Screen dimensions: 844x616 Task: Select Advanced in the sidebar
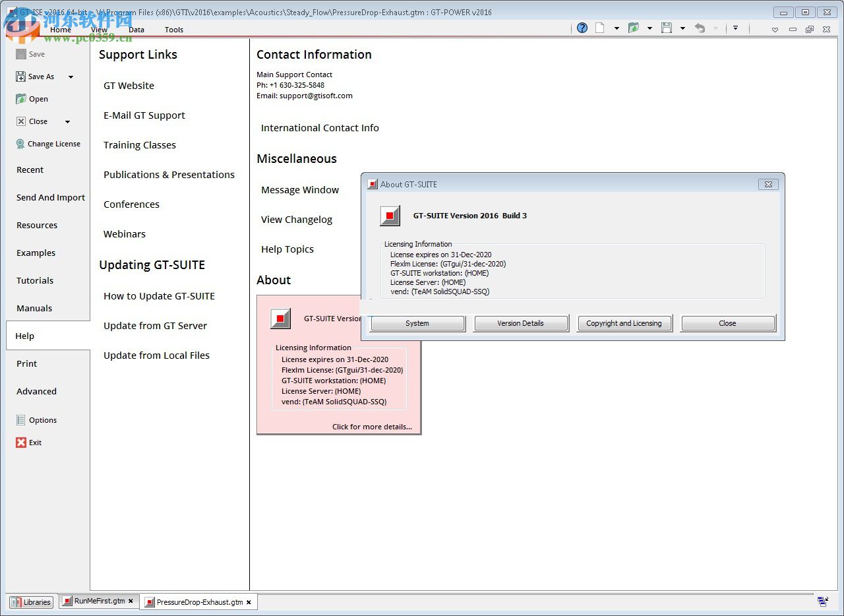(37, 391)
